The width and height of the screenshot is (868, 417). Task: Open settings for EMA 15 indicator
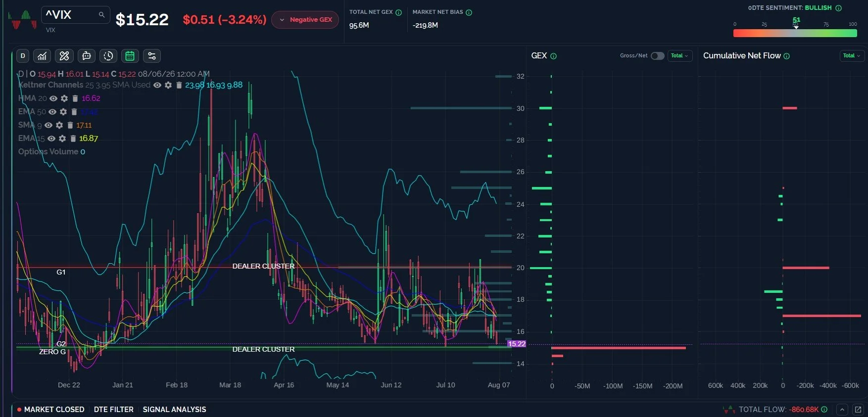pos(62,139)
